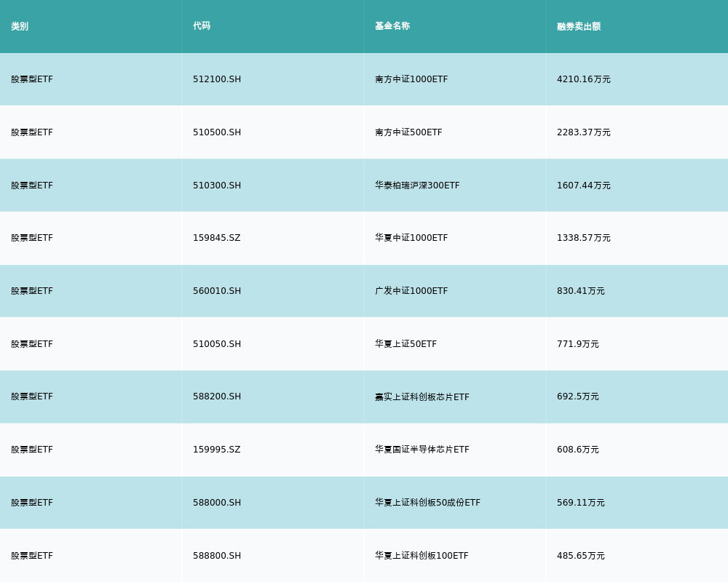This screenshot has width=728, height=582.
Task: Select fund code 512100.SH
Action: click(217, 79)
